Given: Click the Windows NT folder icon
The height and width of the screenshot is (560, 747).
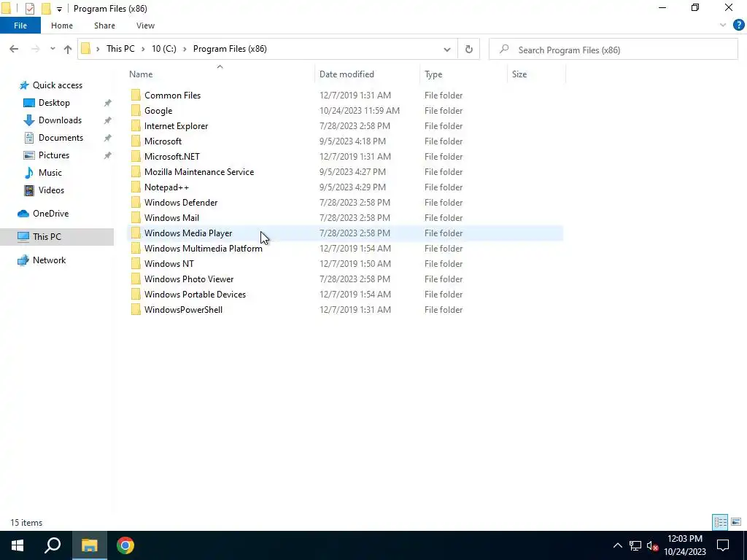Looking at the screenshot, I should click(136, 263).
